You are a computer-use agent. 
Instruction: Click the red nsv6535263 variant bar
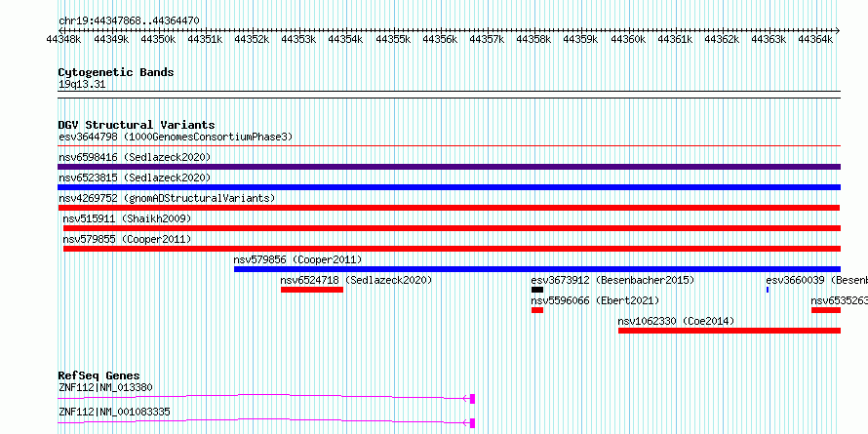826,310
